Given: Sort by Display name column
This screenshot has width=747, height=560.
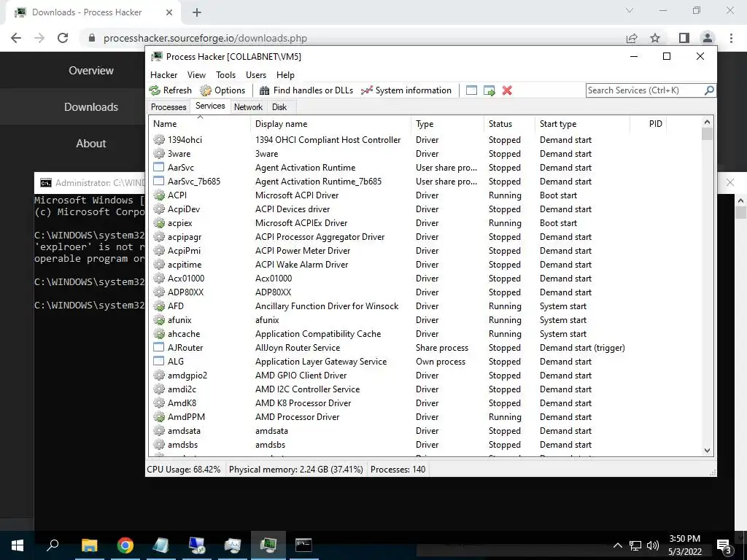Looking at the screenshot, I should (330, 124).
